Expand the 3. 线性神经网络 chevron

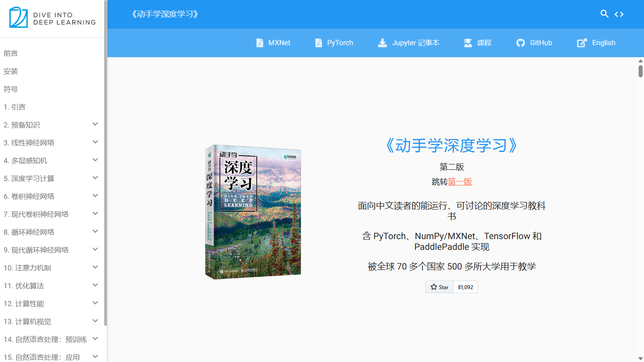95,142
